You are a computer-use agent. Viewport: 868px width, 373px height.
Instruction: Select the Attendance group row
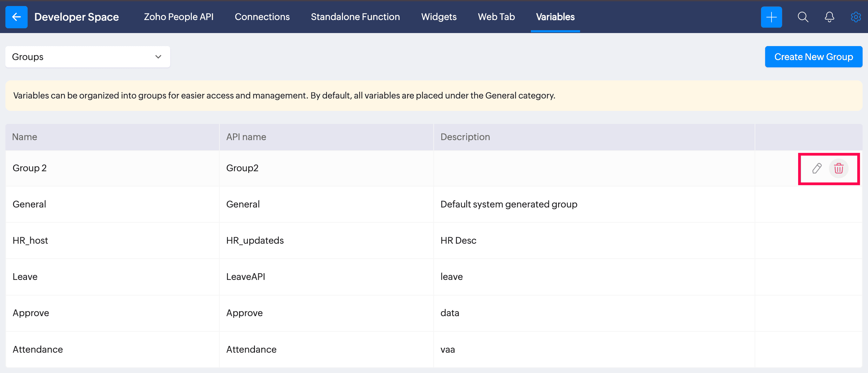pyautogui.click(x=38, y=349)
